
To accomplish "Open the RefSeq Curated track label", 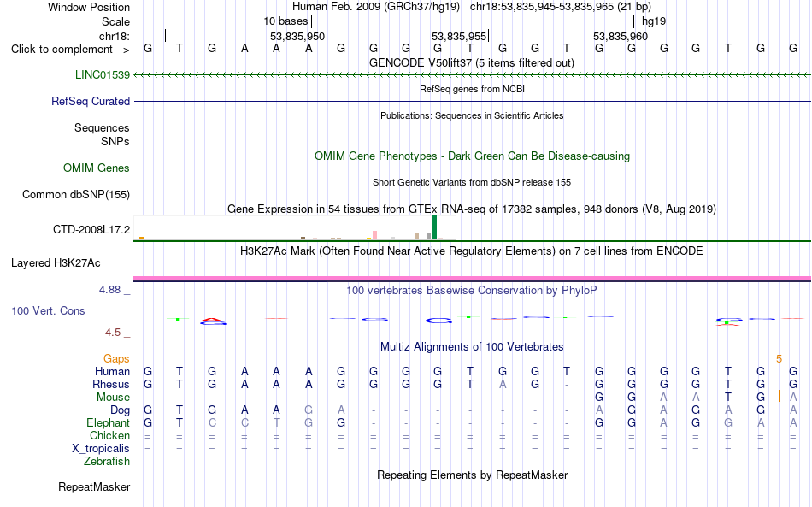I will [91, 101].
